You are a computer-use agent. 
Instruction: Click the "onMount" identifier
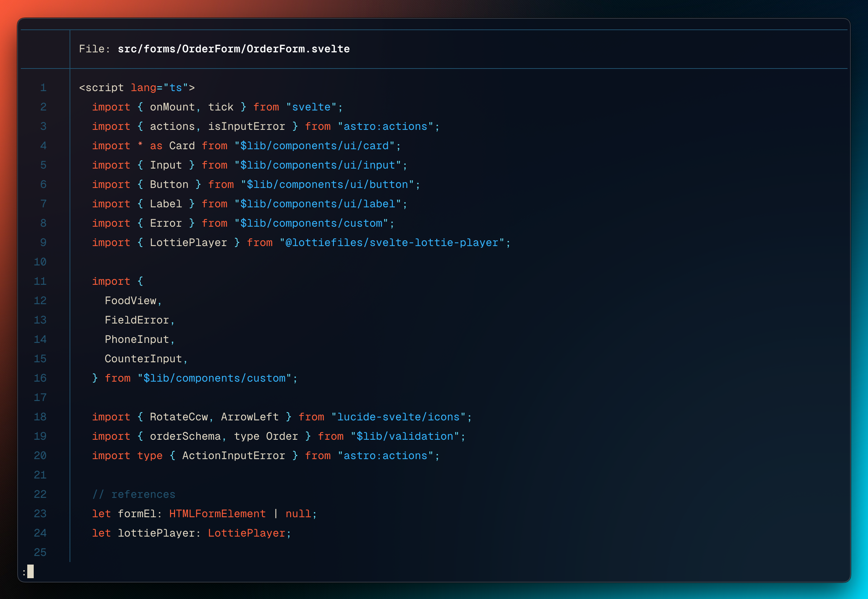[x=173, y=107]
